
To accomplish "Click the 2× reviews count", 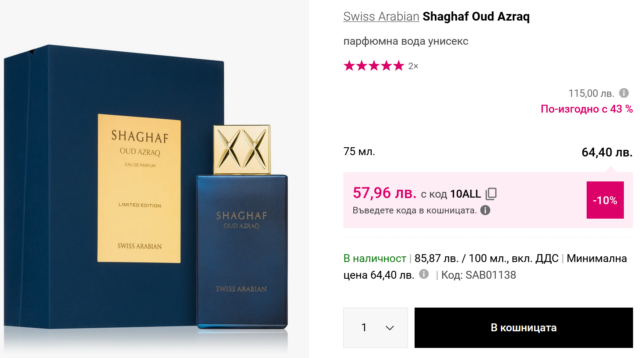I will 413,66.
